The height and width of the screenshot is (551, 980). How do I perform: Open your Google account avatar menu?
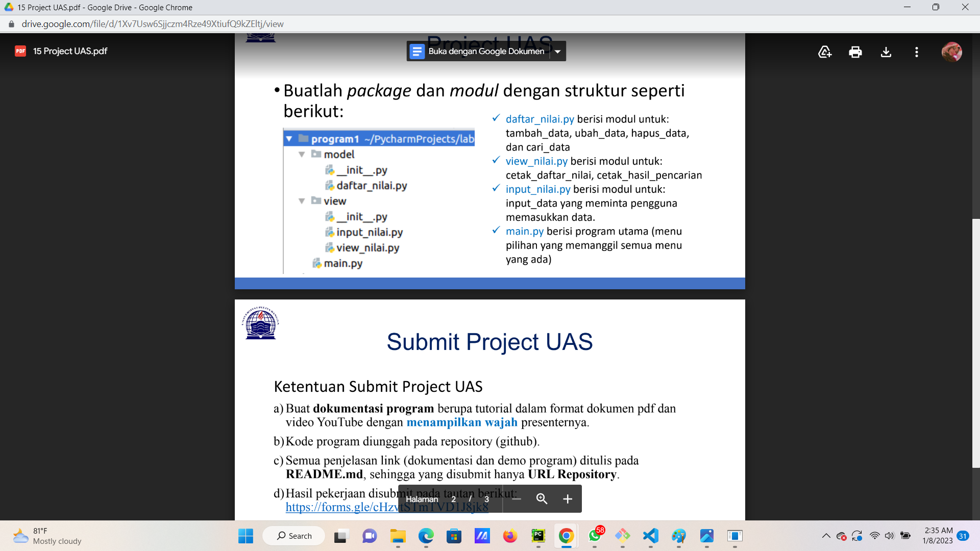pos(952,52)
